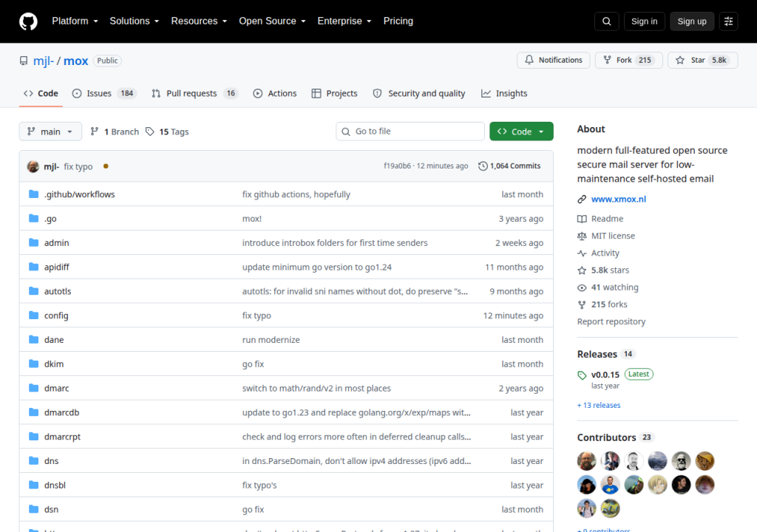The image size is (757, 532).
Task: Open the autotls folder
Action: [58, 291]
